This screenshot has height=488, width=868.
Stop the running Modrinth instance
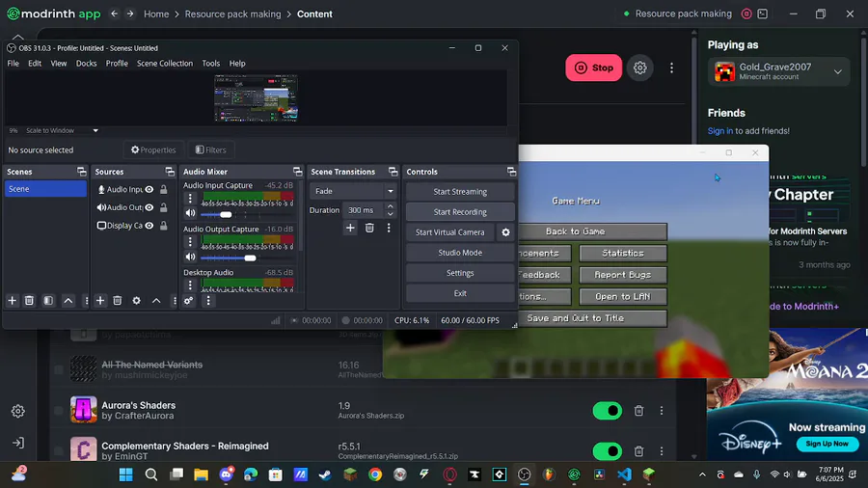pos(593,68)
